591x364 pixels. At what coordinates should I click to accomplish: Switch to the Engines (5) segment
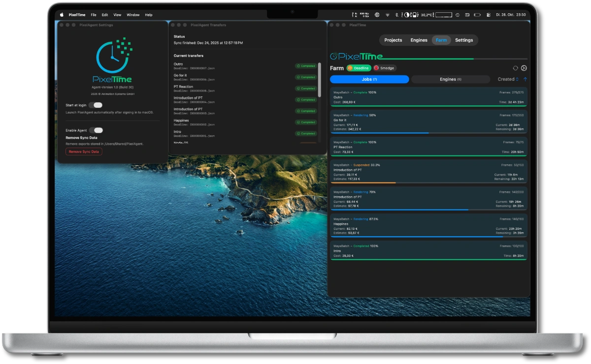tap(450, 79)
